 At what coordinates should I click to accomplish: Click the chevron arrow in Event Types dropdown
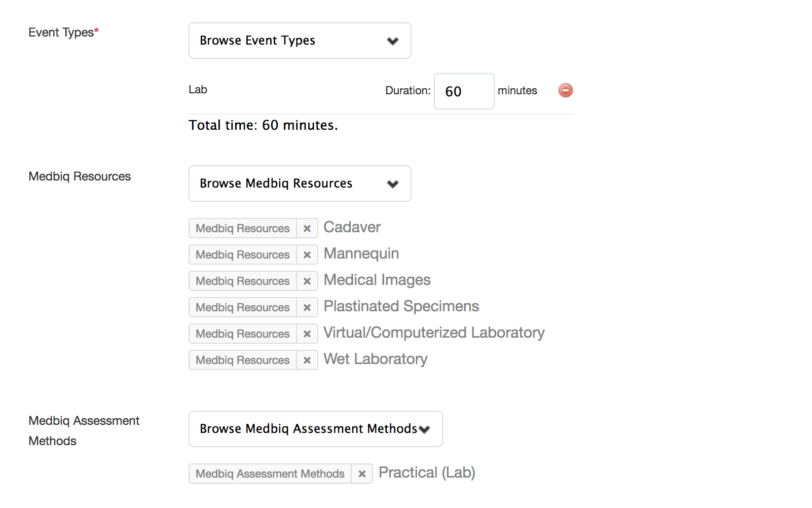(x=393, y=41)
